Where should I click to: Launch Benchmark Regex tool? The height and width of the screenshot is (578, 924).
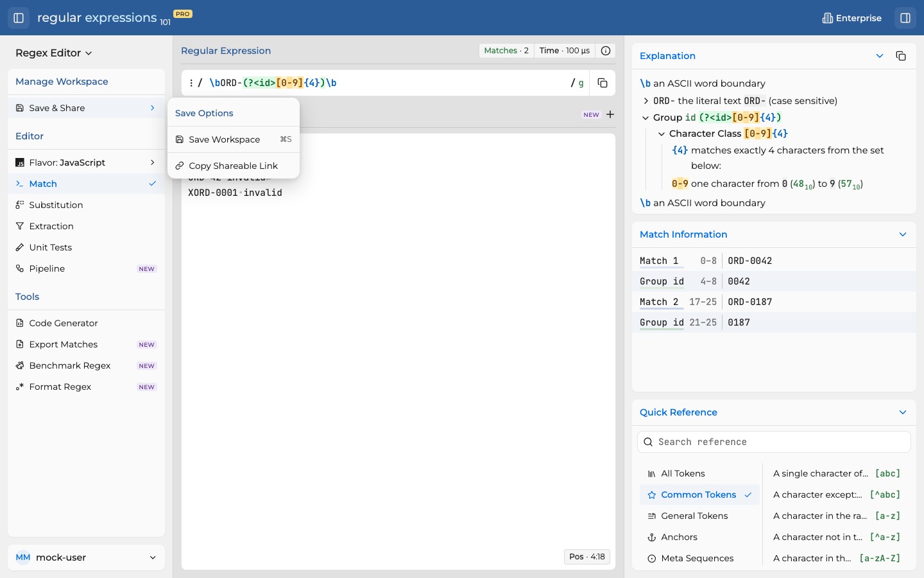pos(86,365)
